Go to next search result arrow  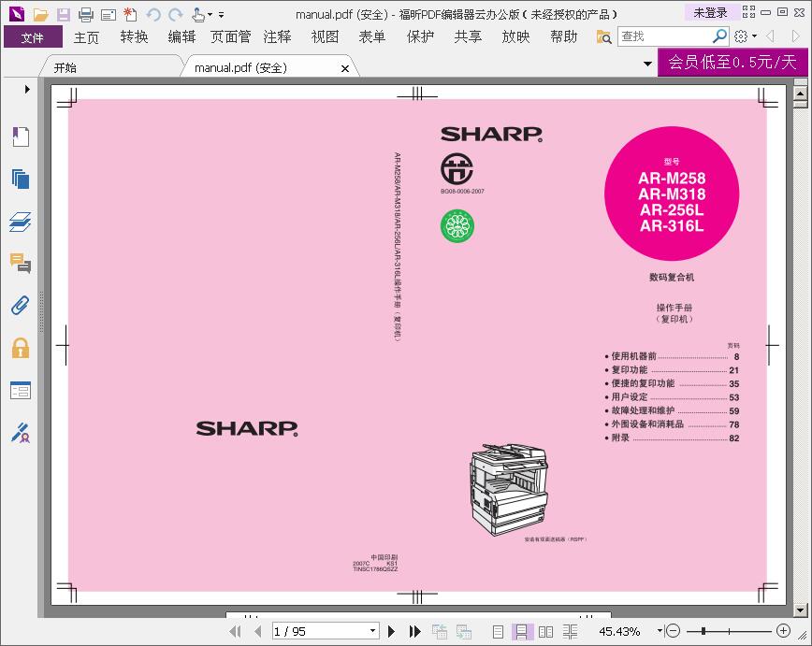tap(796, 36)
